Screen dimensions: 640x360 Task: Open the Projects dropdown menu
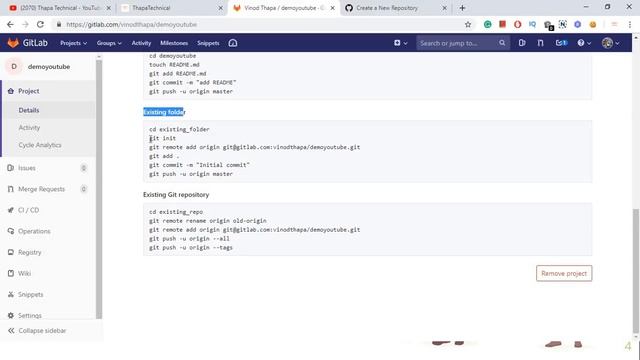click(x=73, y=43)
